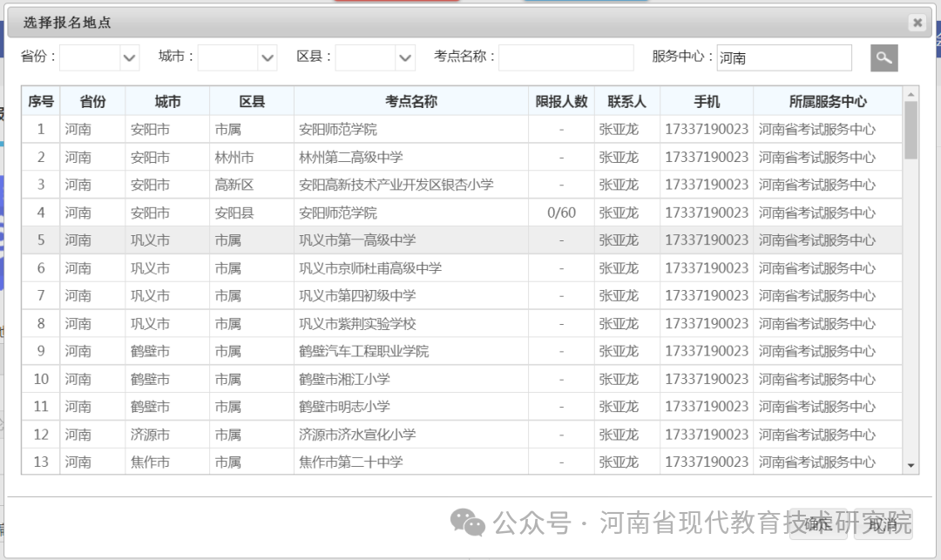
Task: Click the 高新区 district cell
Action: coord(252,185)
